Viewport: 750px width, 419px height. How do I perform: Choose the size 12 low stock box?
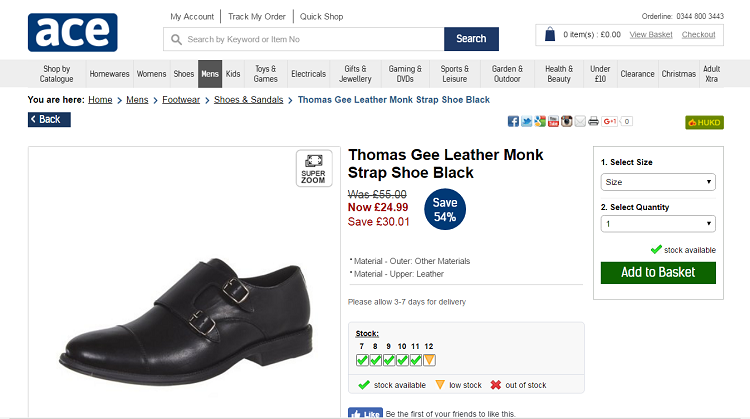[429, 360]
